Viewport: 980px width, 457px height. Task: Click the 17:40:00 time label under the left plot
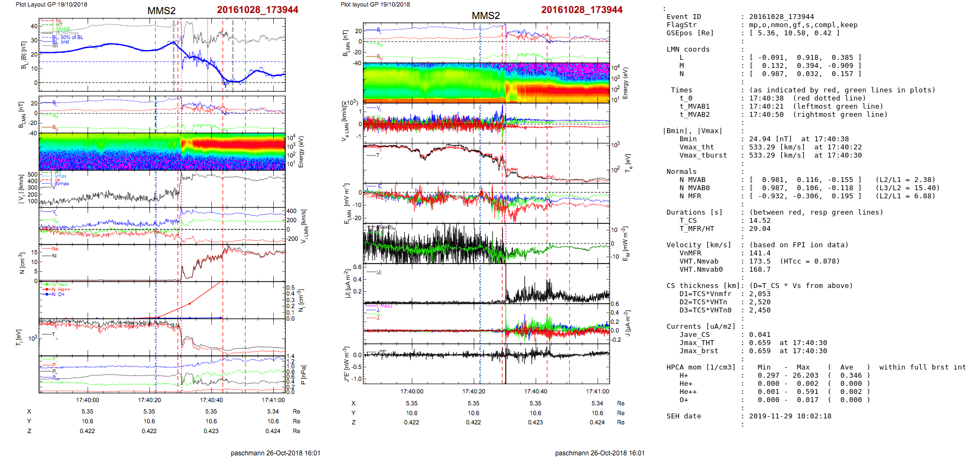click(87, 400)
